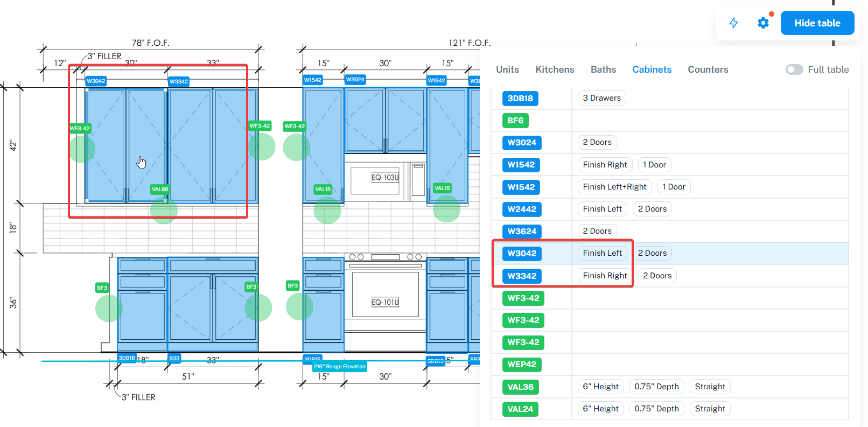This screenshot has height=427, width=868.
Task: Click 'Finish Right' chip in W3342 row
Action: pos(605,276)
